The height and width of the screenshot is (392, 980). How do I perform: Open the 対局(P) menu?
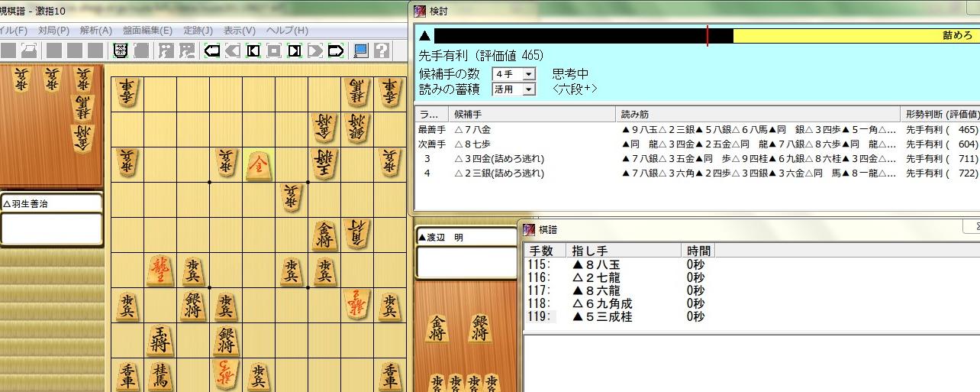click(53, 31)
